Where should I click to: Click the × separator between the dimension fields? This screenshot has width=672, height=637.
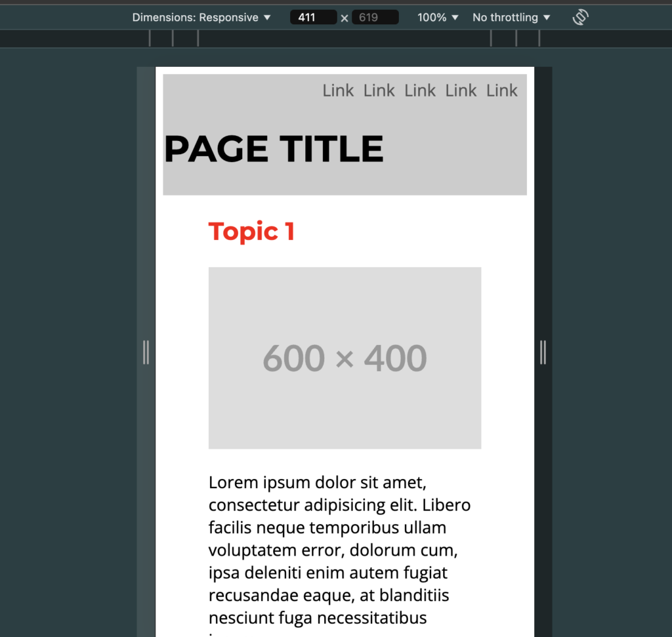click(345, 18)
